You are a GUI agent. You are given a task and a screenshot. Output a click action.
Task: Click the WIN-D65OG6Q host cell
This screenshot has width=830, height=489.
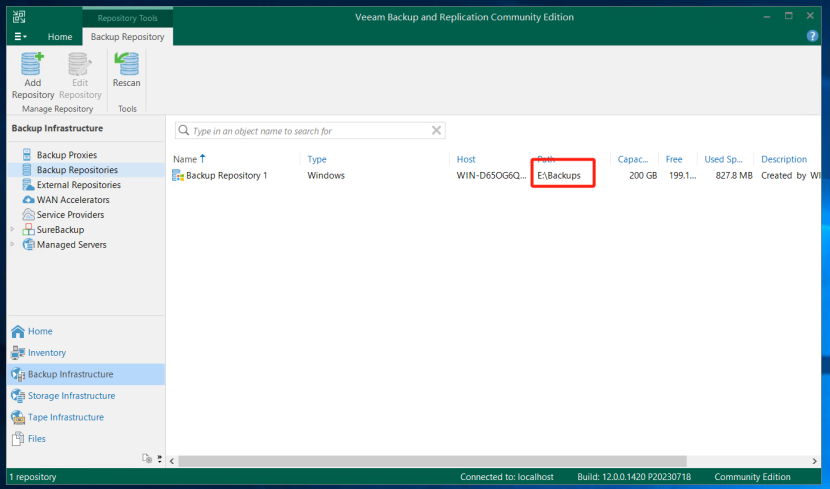click(491, 175)
